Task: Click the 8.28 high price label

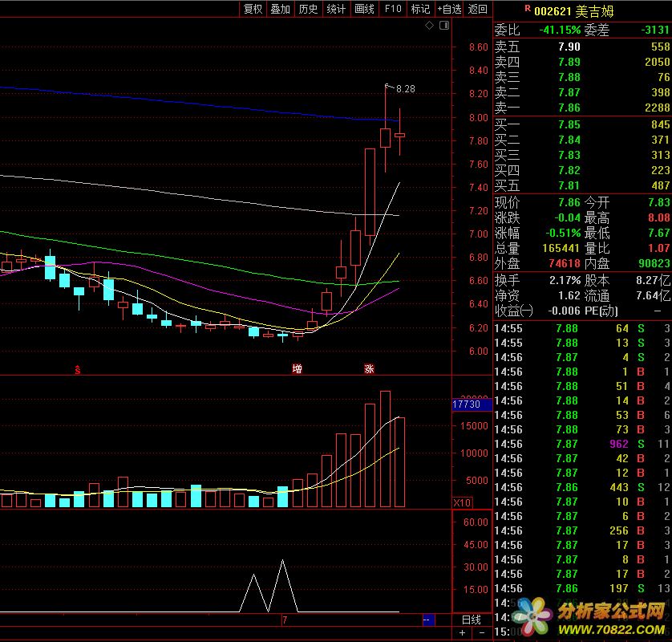Action: tap(406, 89)
